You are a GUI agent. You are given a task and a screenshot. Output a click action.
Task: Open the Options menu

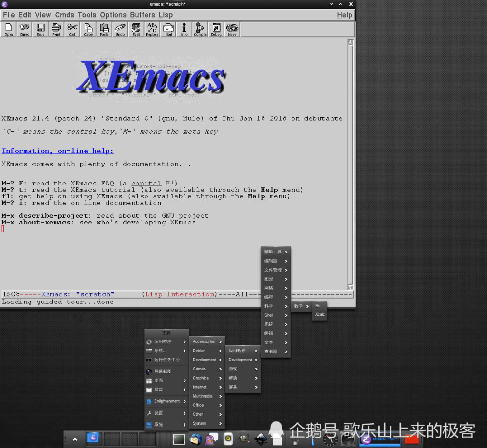(x=113, y=15)
